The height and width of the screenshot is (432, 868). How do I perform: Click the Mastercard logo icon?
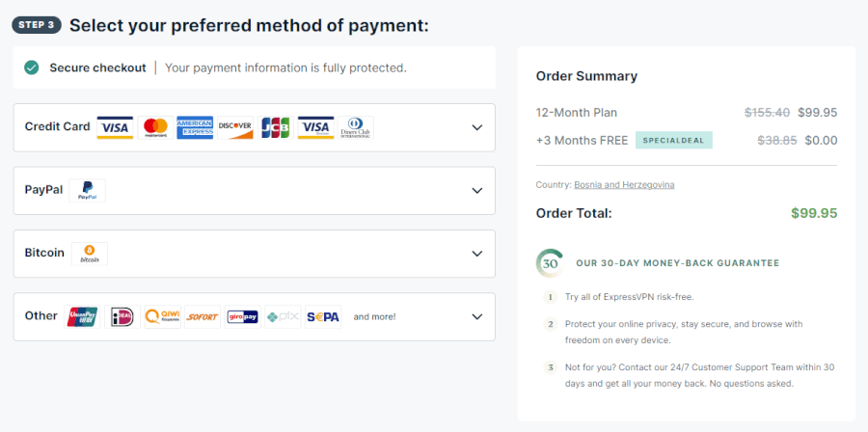tap(155, 127)
